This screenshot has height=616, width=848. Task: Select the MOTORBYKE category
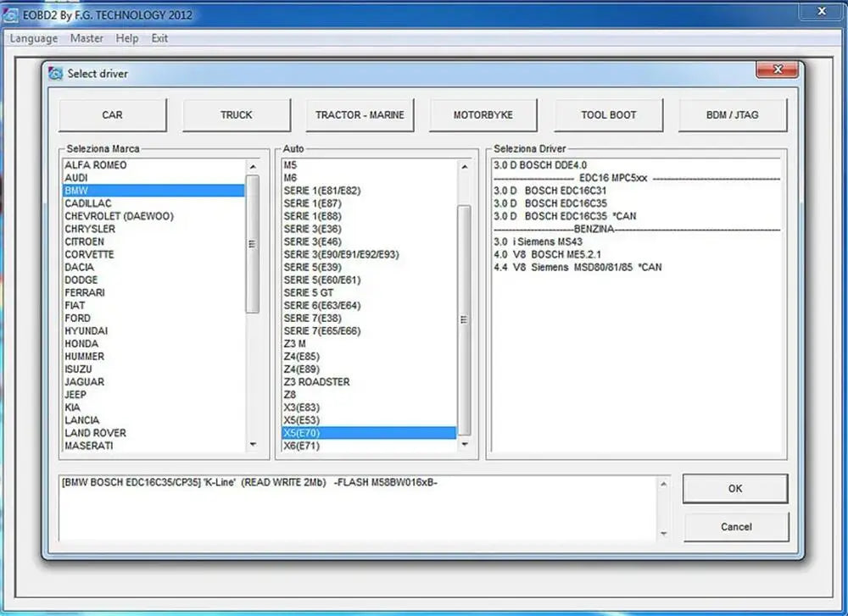(x=483, y=114)
